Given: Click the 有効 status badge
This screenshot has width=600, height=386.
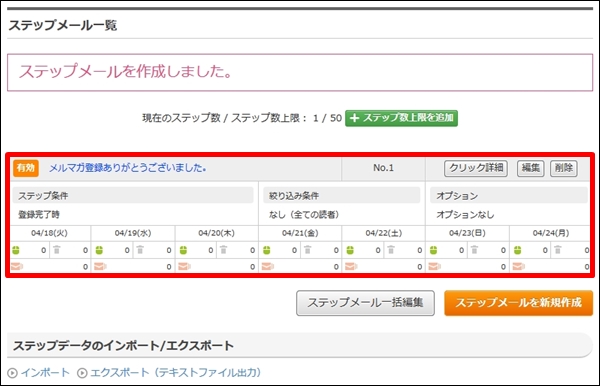Looking at the screenshot, I should click(x=26, y=168).
